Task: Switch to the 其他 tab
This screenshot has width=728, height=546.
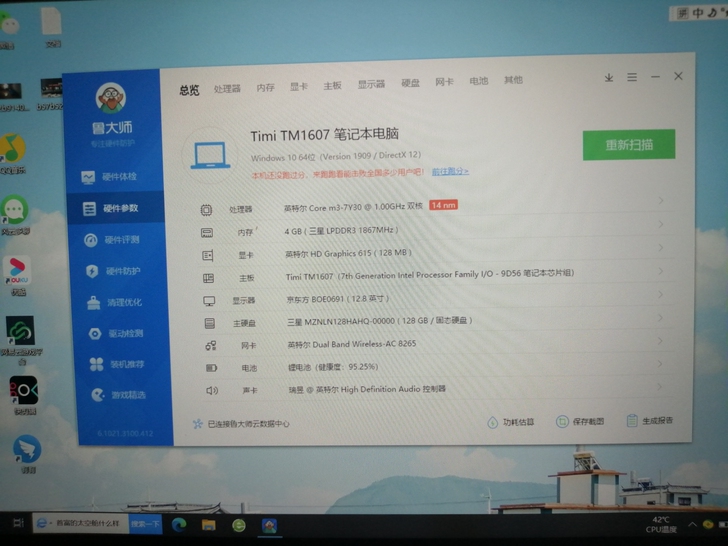Action: (x=514, y=80)
